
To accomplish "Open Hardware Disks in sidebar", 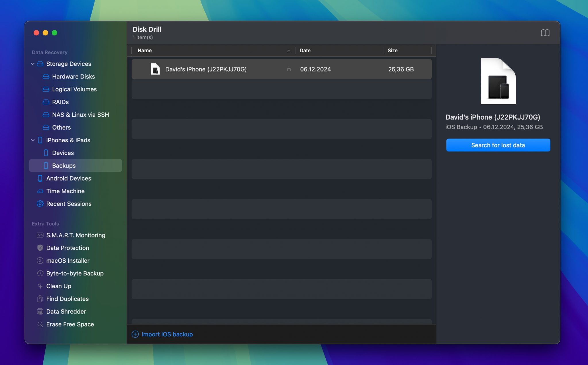I will pos(73,76).
